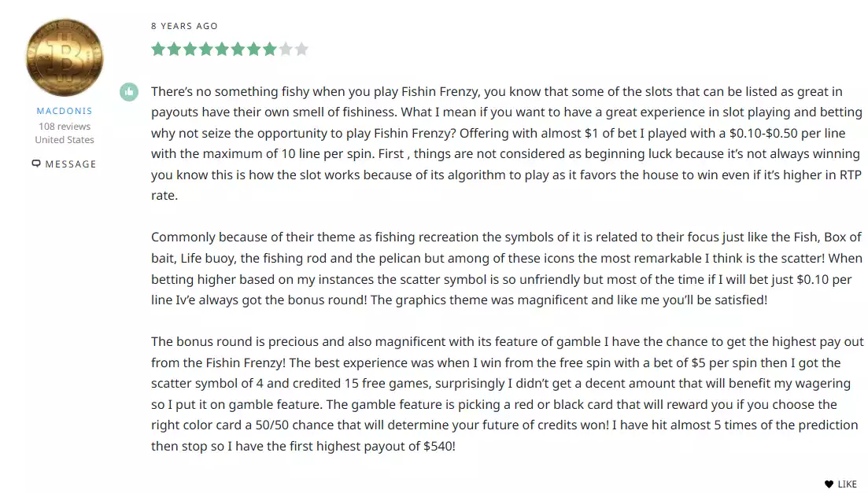Viewport: 868px width, 493px height.
Task: Open the gold Bitcoin avatar image
Action: [65, 57]
